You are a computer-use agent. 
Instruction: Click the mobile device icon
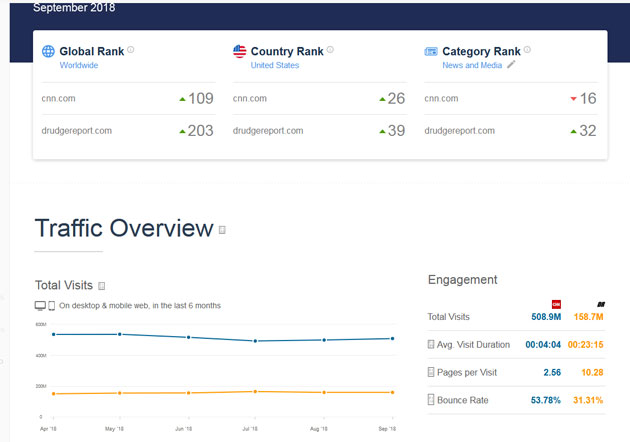pos(51,305)
